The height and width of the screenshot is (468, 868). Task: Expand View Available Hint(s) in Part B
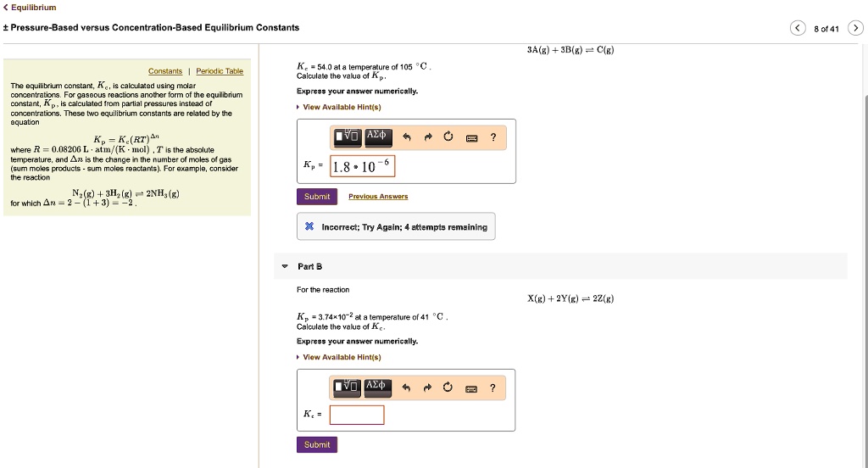coord(341,357)
